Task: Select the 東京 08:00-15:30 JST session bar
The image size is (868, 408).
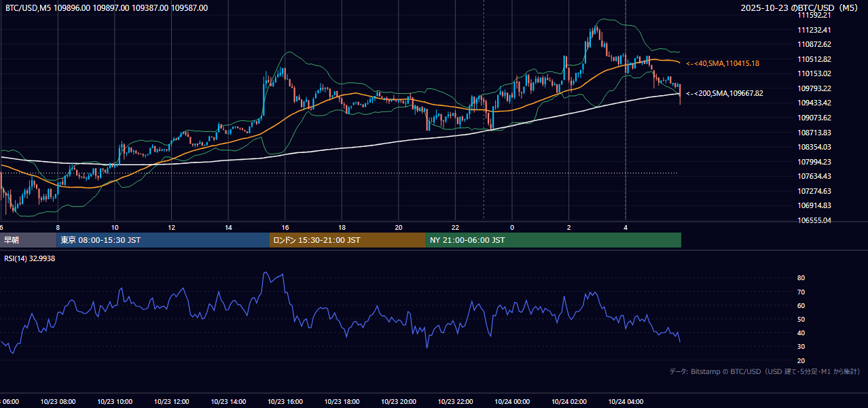Action: click(x=163, y=240)
